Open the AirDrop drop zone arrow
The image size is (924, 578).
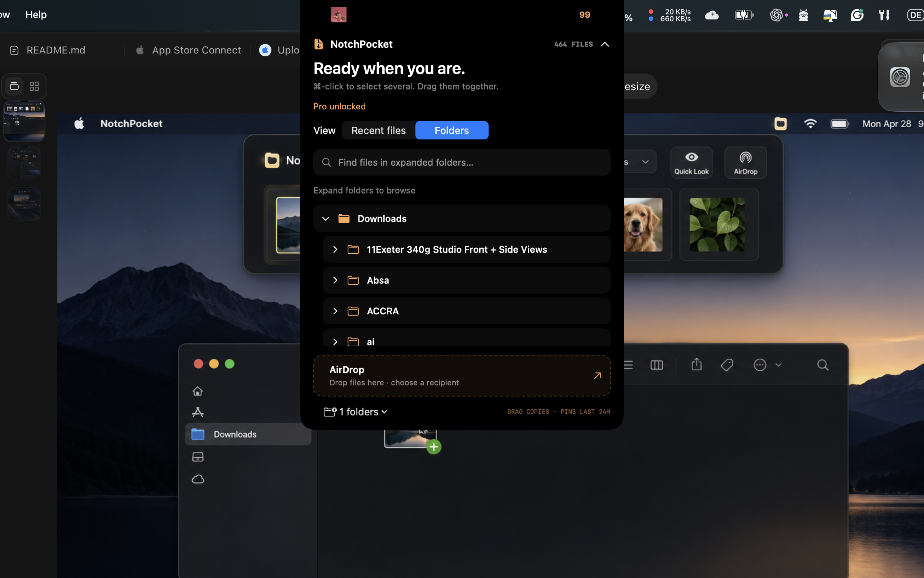pyautogui.click(x=597, y=376)
